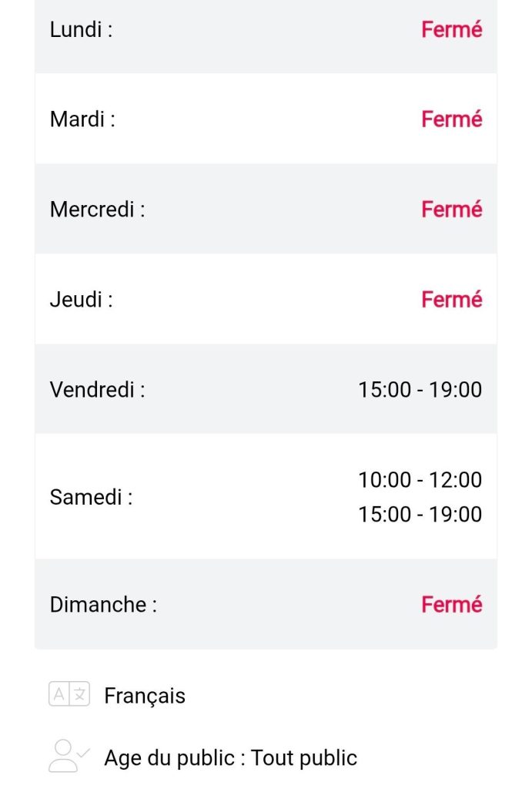Click Fermé status for Dimanche
The width and height of the screenshot is (532, 789).
click(x=451, y=604)
